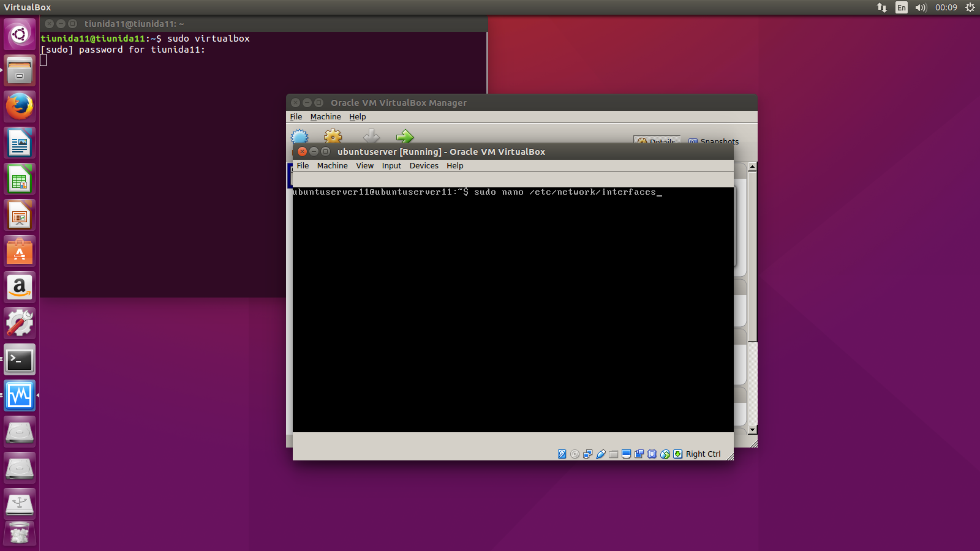Click the keyboard capture indicator near Right Ctrl
Viewport: 980px width, 551px height.
(x=677, y=454)
